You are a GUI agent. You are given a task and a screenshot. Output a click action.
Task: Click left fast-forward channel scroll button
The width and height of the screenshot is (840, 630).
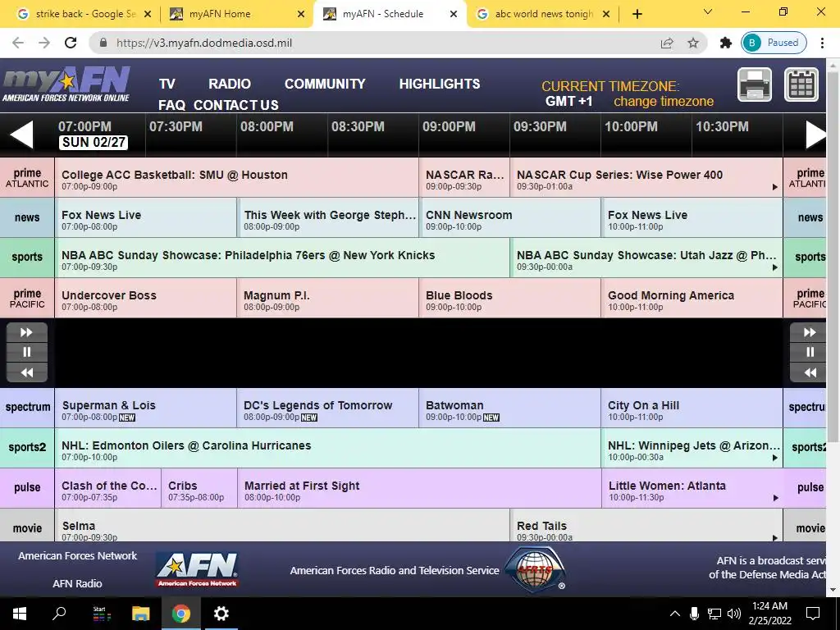pos(27,332)
